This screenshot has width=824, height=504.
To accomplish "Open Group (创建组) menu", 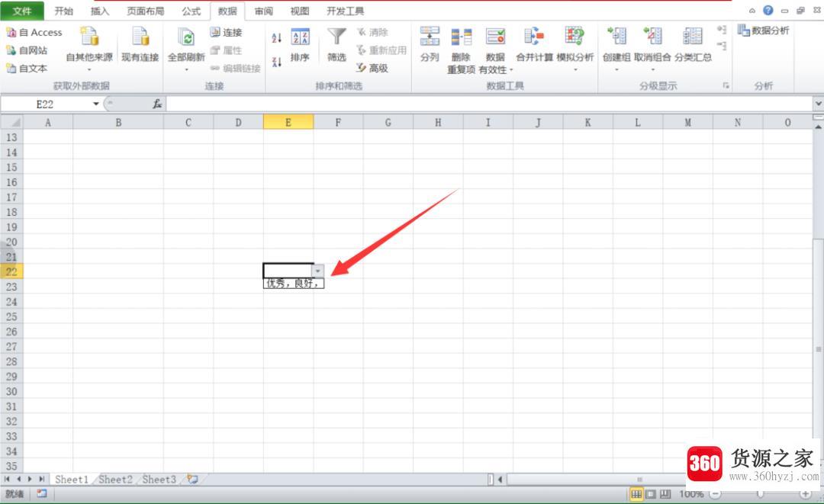I will 616,50.
